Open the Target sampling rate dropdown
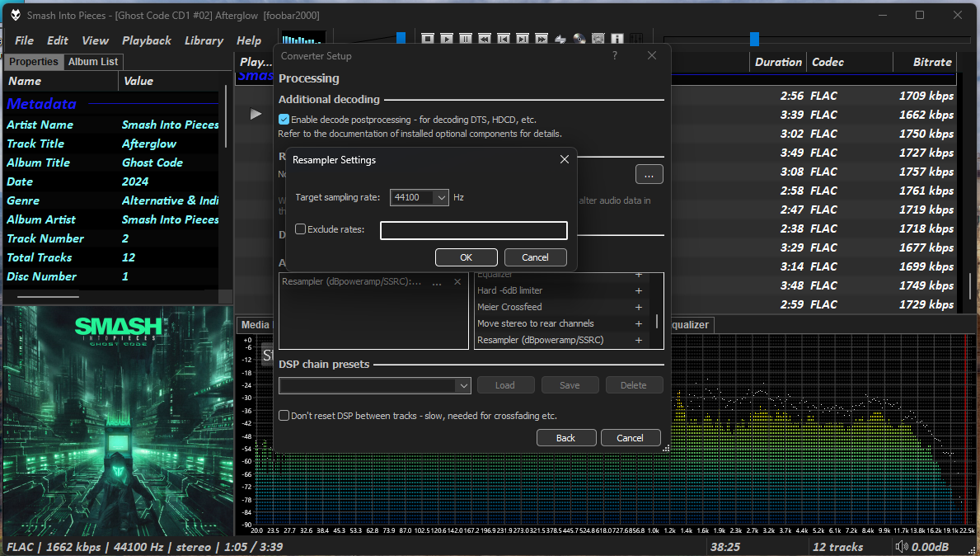Screen dimensions: 980x556 [x=441, y=197]
